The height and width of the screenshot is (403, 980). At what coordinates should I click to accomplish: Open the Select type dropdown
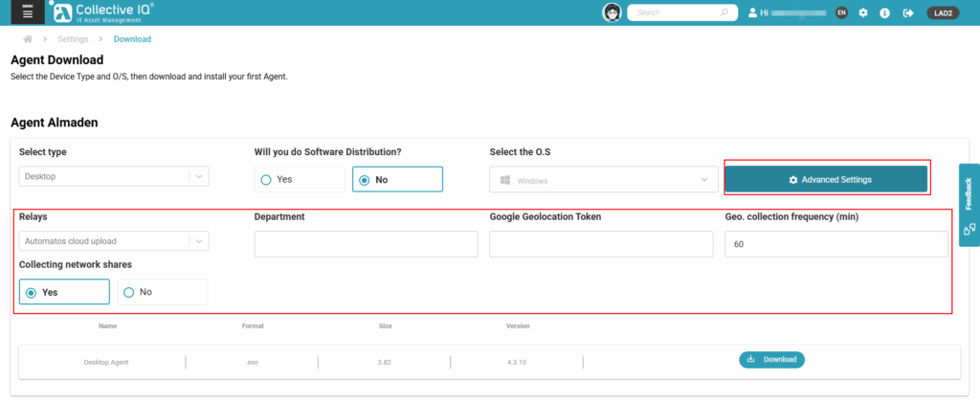[114, 176]
